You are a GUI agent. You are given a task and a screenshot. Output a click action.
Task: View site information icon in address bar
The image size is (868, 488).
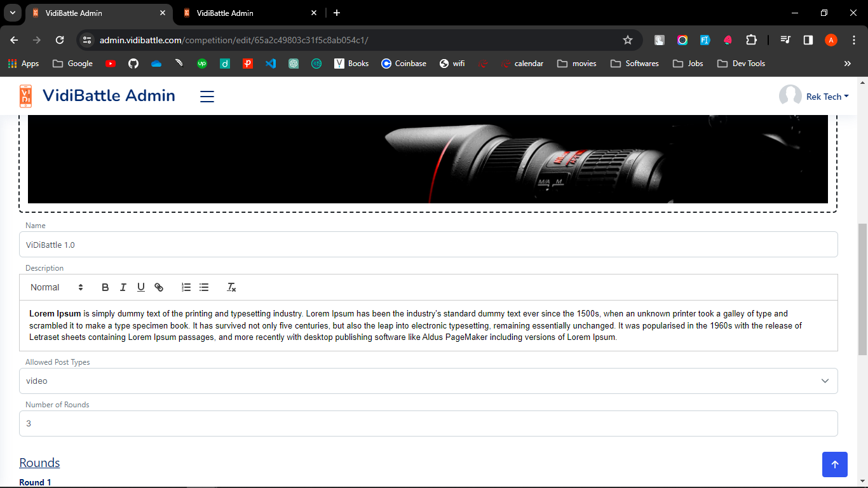tap(88, 40)
